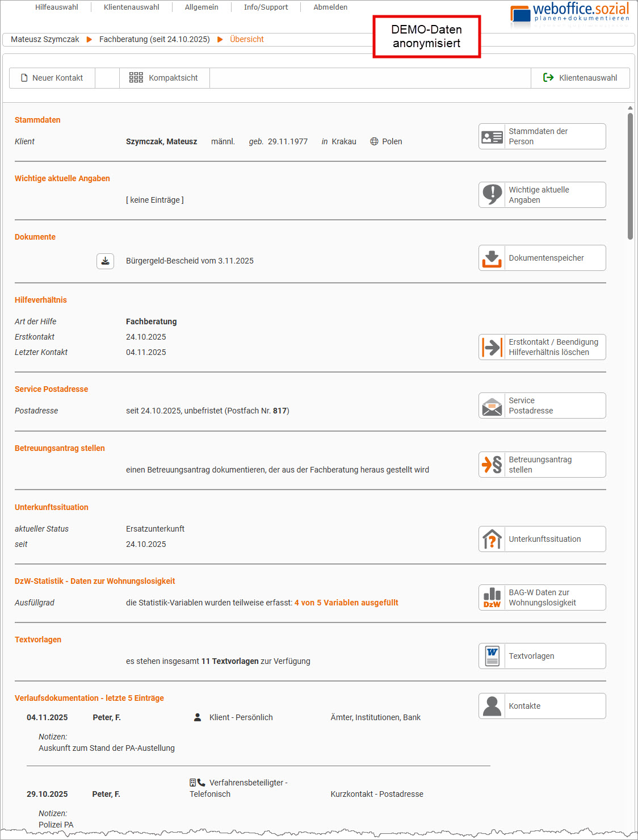Create a new contact with Neuer Kontakt
The width and height of the screenshot is (638, 840).
click(x=52, y=78)
